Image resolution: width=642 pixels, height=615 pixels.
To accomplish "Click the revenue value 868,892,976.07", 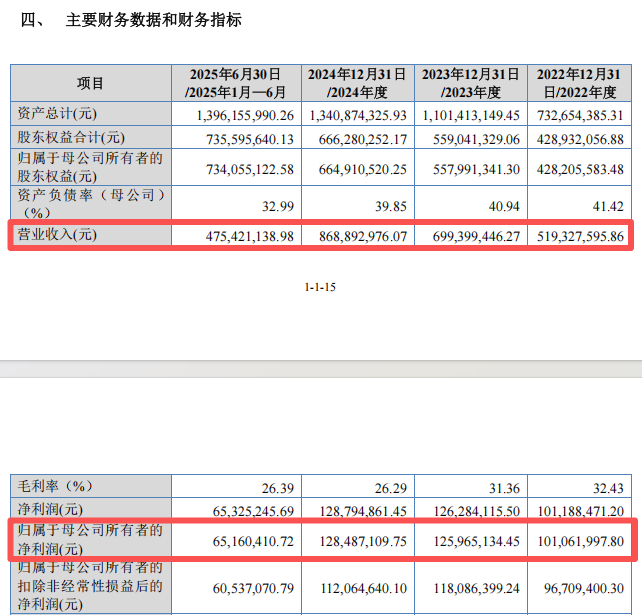I will [x=363, y=236].
